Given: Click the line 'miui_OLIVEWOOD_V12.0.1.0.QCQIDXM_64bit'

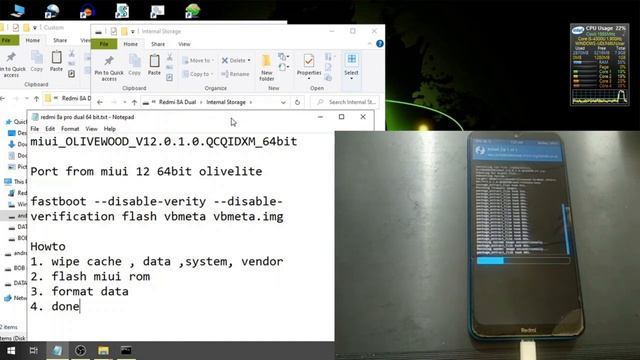Looking at the screenshot, I should [164, 142].
